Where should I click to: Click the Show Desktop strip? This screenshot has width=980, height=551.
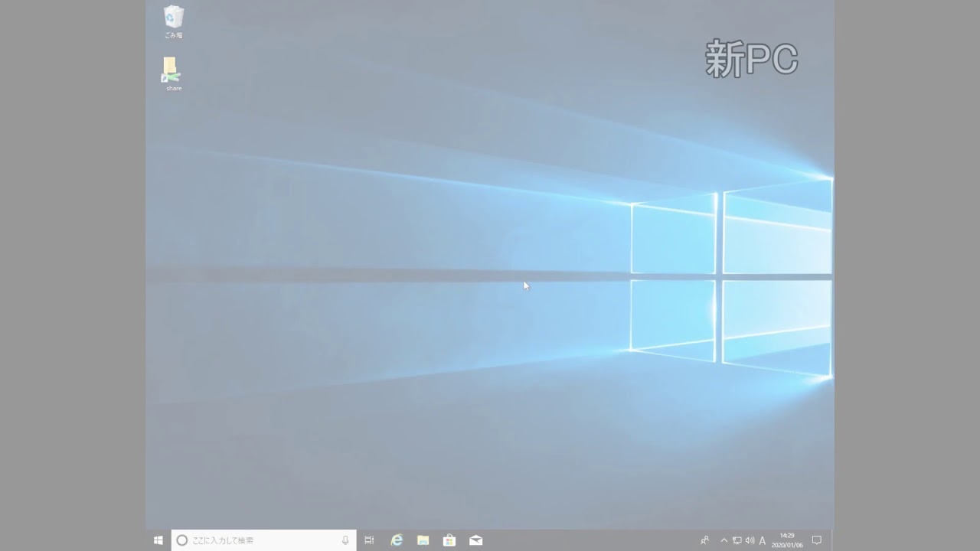[831, 540]
